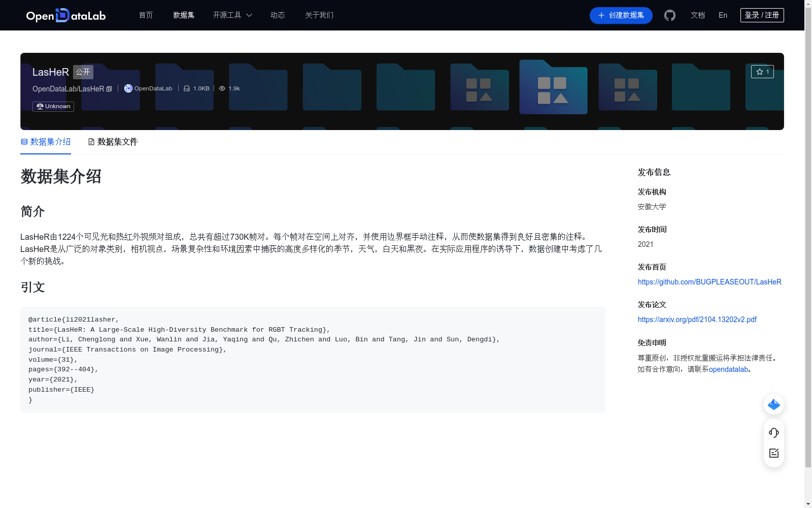812x508 pixels.
Task: Click the GitHub icon in the top navigation bar
Action: [669, 15]
